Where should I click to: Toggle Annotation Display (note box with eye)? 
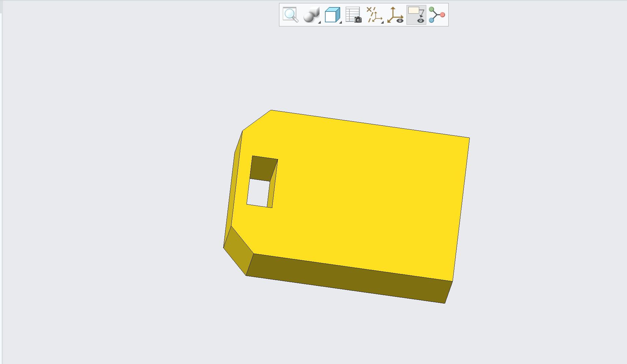coord(416,15)
